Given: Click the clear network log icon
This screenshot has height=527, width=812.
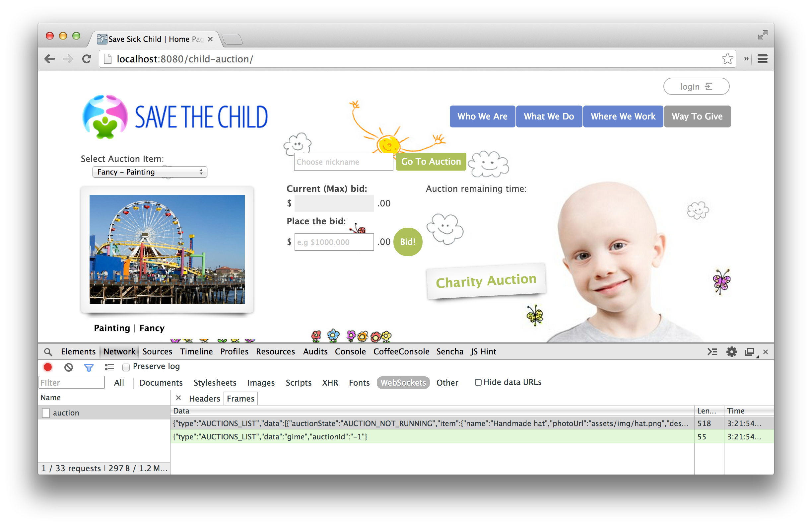Looking at the screenshot, I should coord(69,367).
